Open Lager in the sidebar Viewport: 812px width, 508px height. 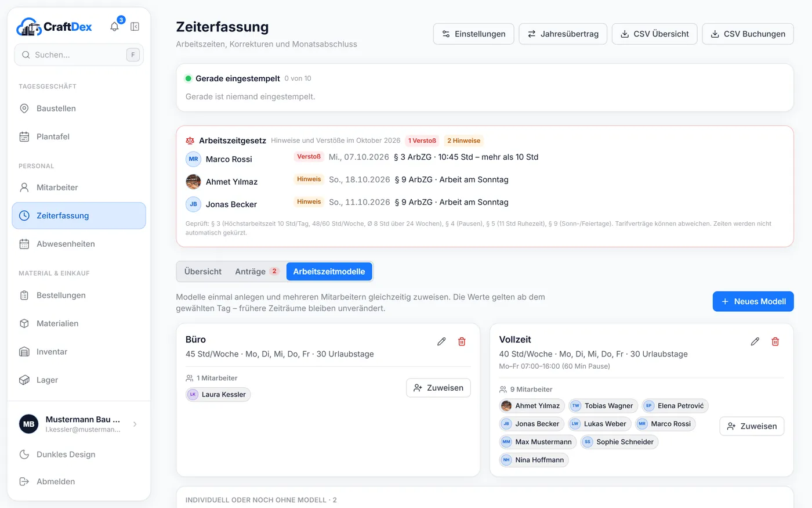point(79,380)
